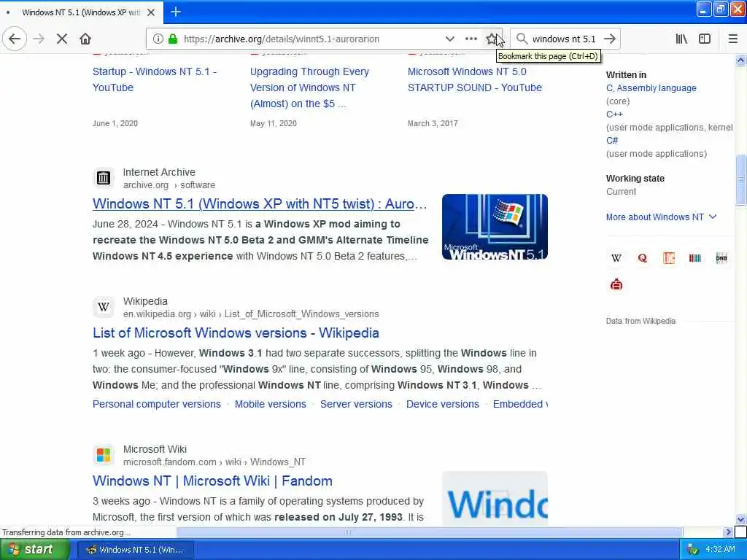Open the red robot profile icon
The image size is (747, 560).
click(x=616, y=285)
